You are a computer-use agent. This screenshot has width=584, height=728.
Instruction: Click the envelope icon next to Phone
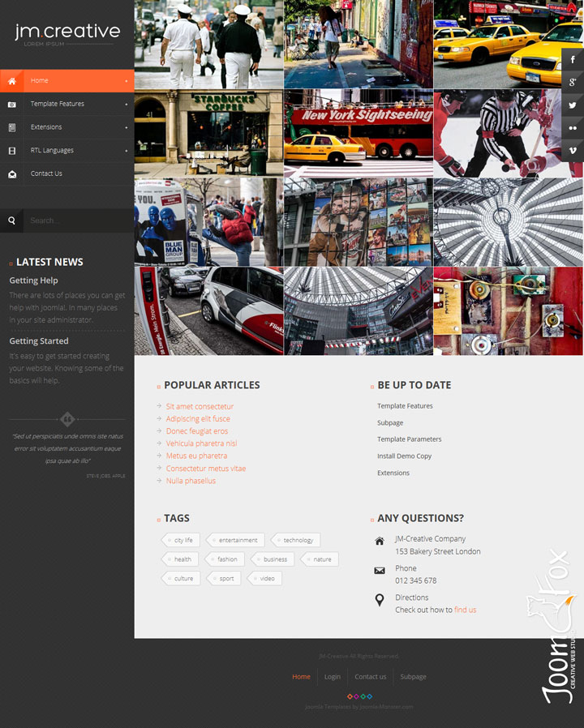[380, 570]
